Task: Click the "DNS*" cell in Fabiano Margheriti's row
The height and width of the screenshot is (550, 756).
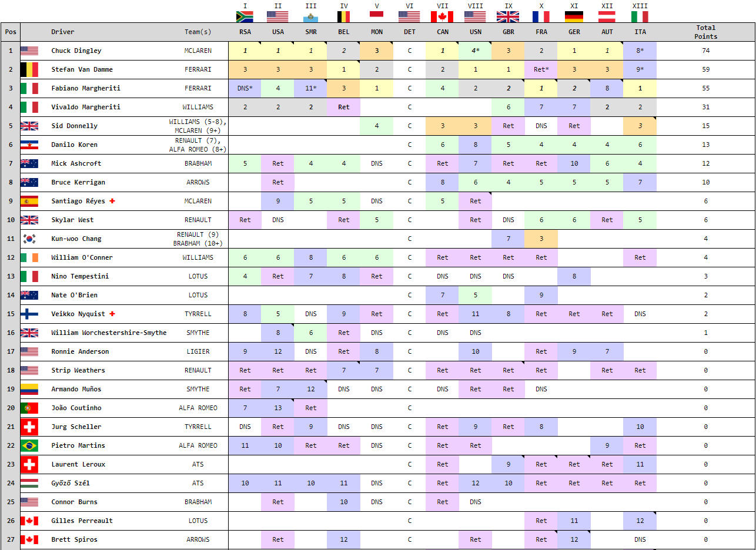Action: 245,88
